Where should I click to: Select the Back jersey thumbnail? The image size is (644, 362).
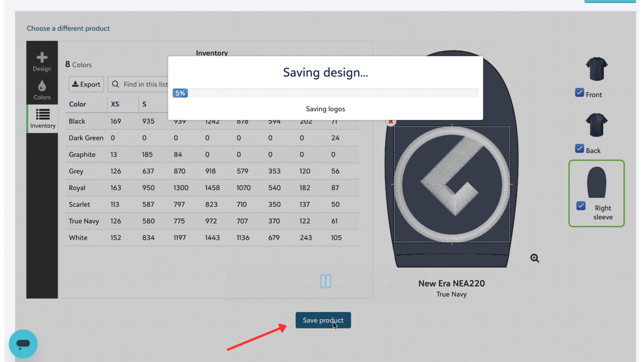(x=596, y=125)
